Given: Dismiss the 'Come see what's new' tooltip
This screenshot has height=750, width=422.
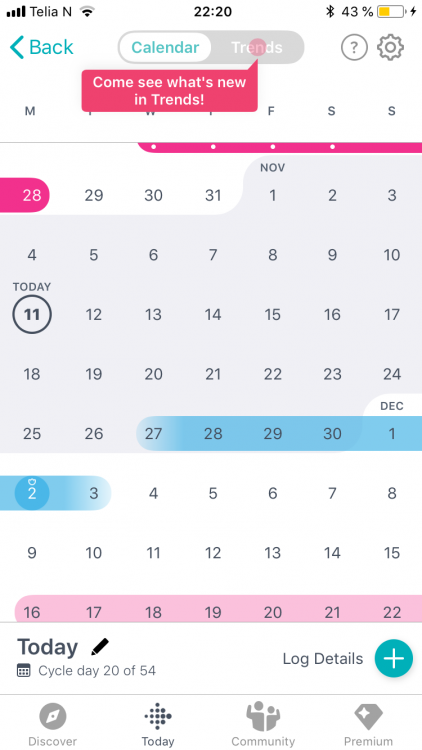Looking at the screenshot, I should [x=170, y=91].
